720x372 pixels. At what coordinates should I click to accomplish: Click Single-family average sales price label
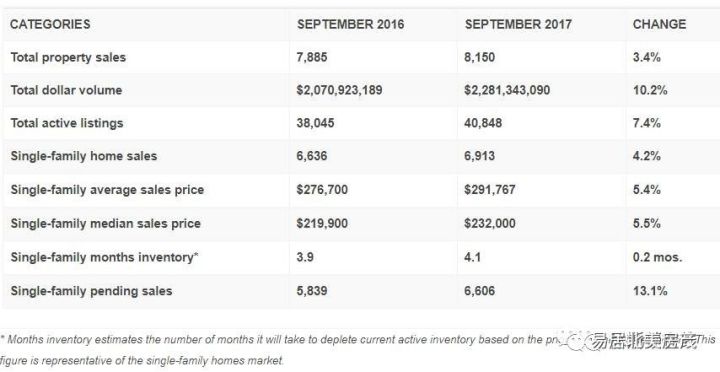click(107, 190)
